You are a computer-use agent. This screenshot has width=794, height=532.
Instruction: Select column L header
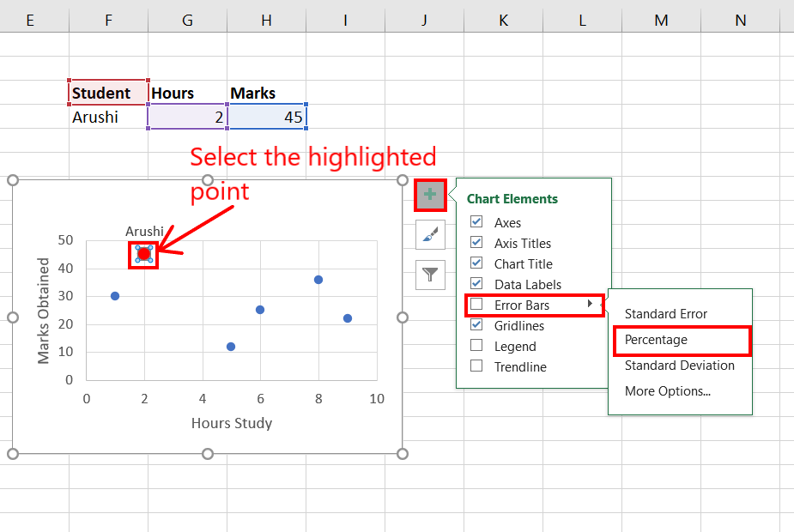[582, 21]
